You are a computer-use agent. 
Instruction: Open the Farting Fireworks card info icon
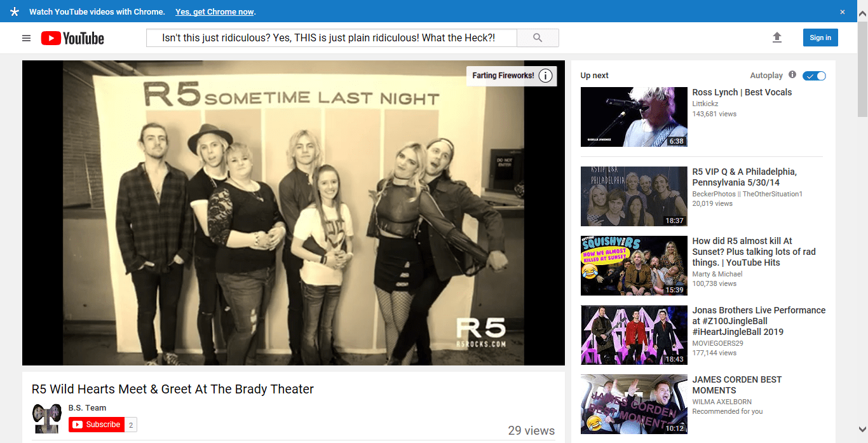click(x=545, y=76)
